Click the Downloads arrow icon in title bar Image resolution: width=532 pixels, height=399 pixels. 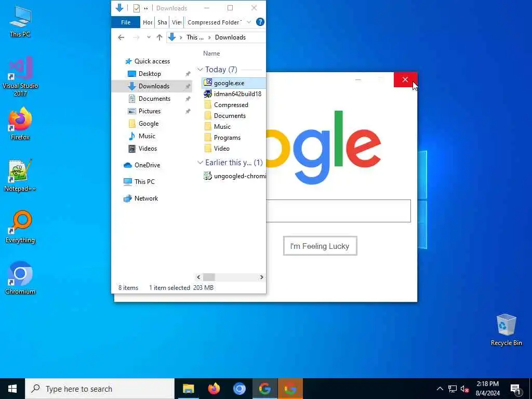pyautogui.click(x=119, y=8)
